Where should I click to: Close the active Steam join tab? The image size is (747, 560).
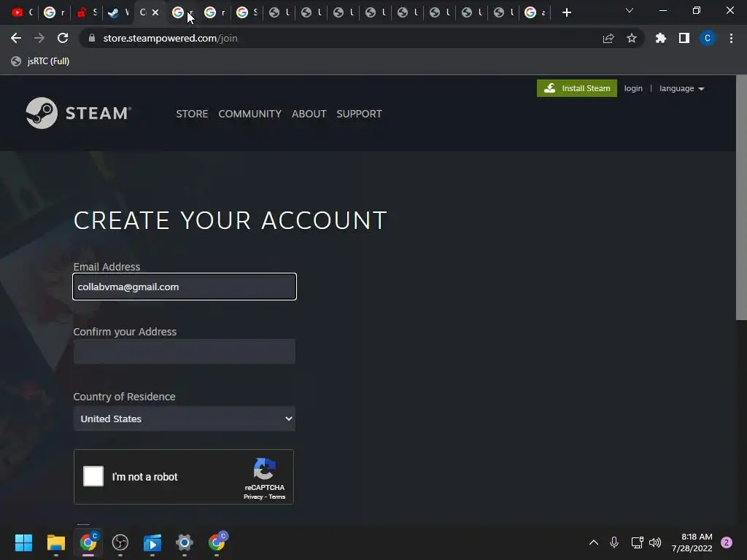coord(155,12)
